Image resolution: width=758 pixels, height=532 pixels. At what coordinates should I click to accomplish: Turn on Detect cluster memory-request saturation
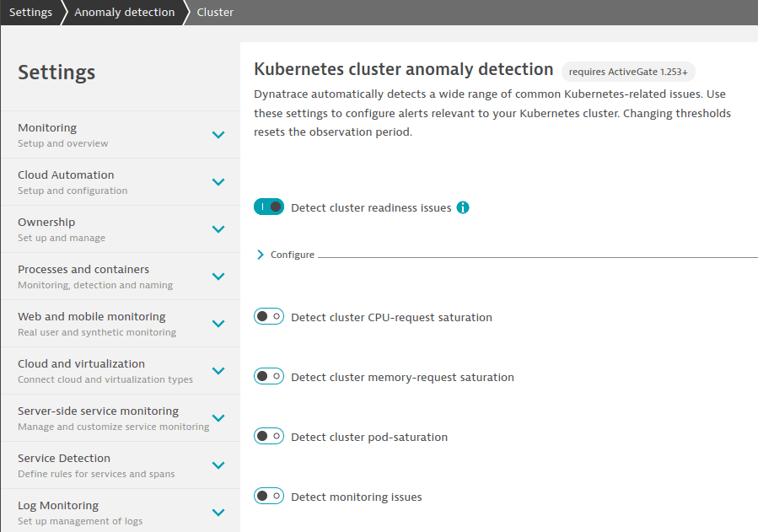point(269,376)
